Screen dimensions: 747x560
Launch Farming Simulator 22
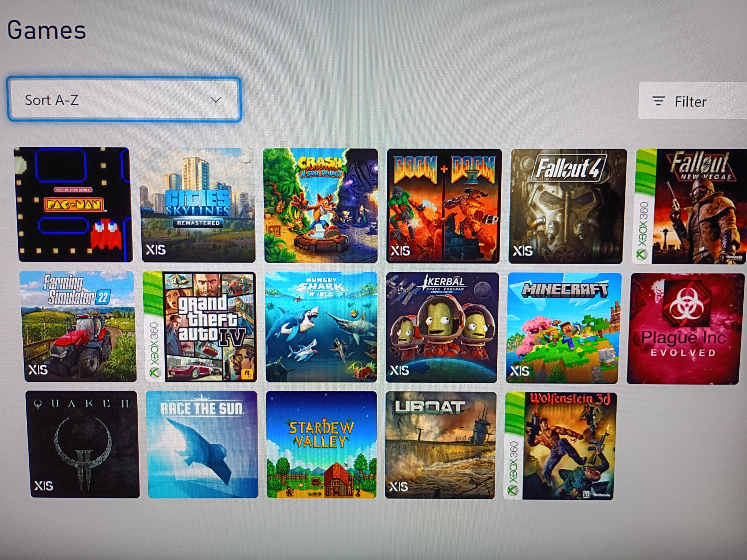tap(78, 326)
